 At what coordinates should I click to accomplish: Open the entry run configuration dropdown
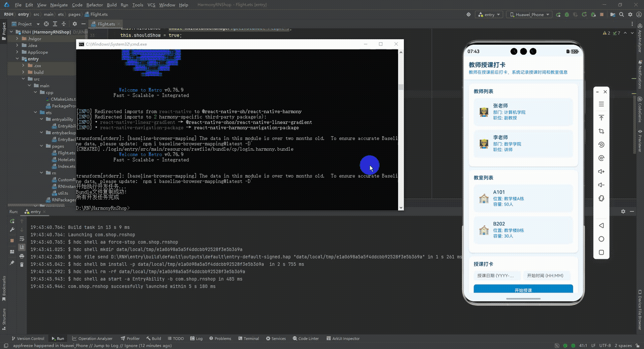tap(489, 15)
